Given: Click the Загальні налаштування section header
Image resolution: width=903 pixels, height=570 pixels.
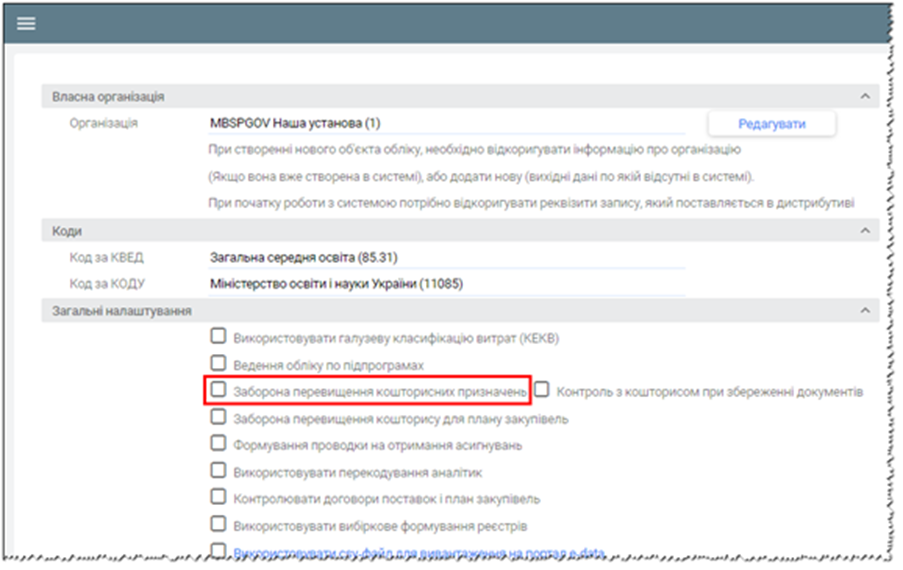Looking at the screenshot, I should tap(122, 312).
